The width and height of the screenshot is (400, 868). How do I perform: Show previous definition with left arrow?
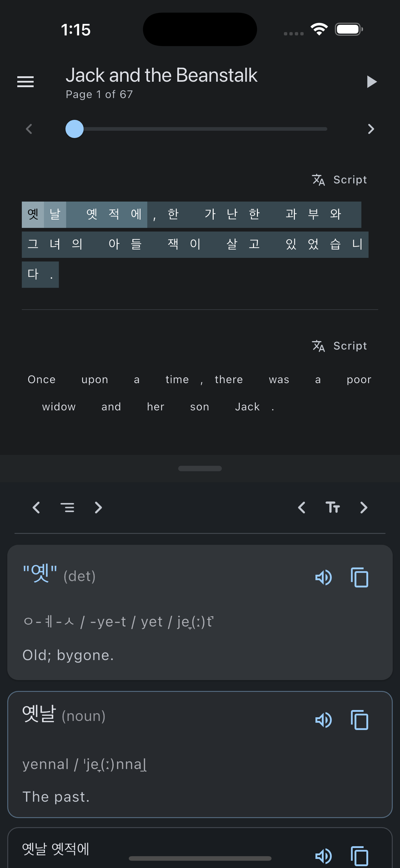36,507
